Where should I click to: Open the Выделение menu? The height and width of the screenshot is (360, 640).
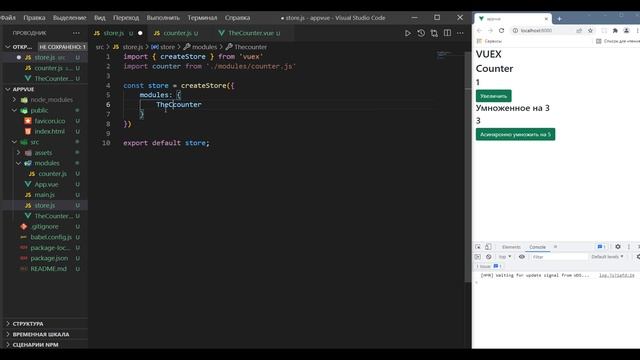pyautogui.click(x=69, y=18)
